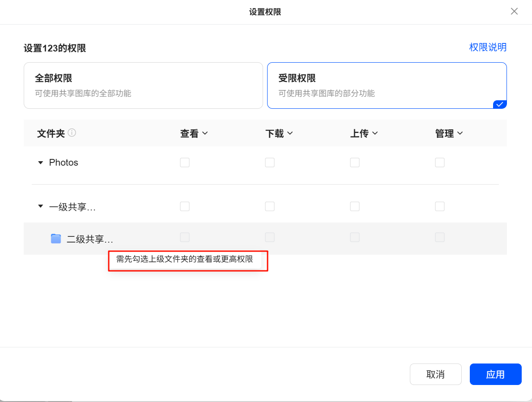Viewport: 532px width, 402px height.
Task: Collapse the Photos folder tree node
Action: [x=40, y=163]
